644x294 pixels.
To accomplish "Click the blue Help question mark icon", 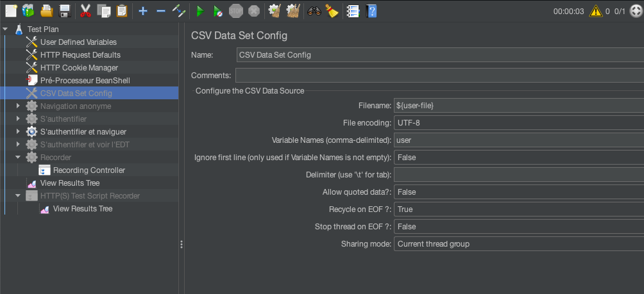I will pos(371,11).
